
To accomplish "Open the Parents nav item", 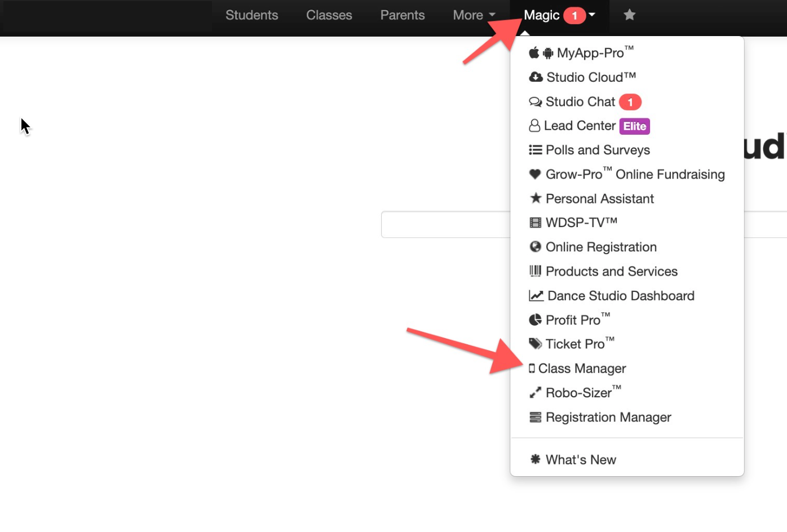I will (403, 15).
